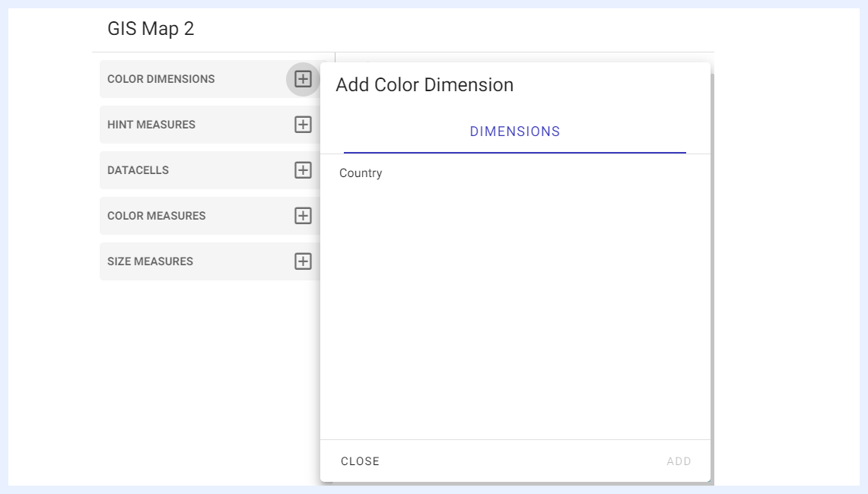868x494 pixels.
Task: Add a Color Measure via plus icon
Action: pyautogui.click(x=303, y=216)
